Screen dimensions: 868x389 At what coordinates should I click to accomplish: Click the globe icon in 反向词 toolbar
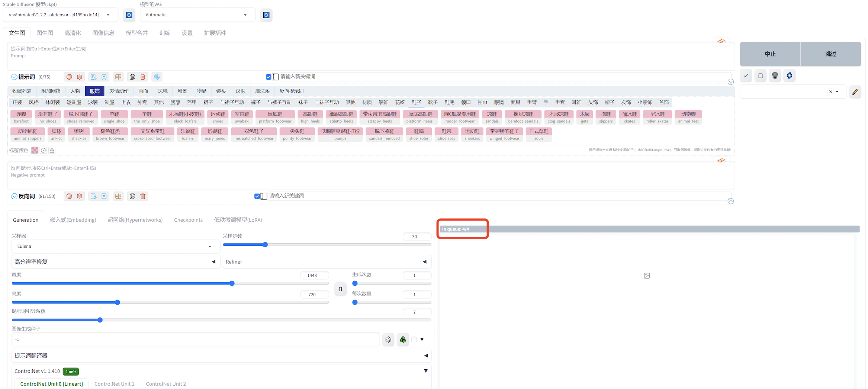pyautogui.click(x=69, y=196)
